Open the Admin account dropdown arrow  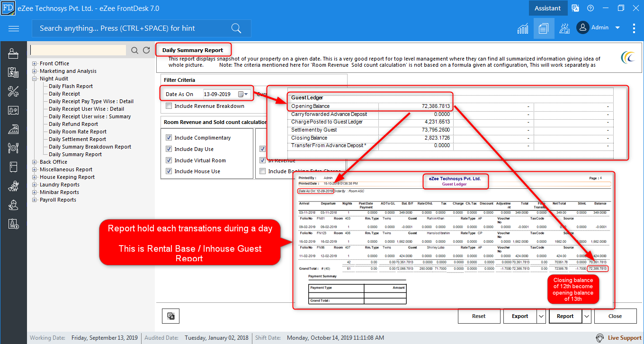[x=617, y=28]
